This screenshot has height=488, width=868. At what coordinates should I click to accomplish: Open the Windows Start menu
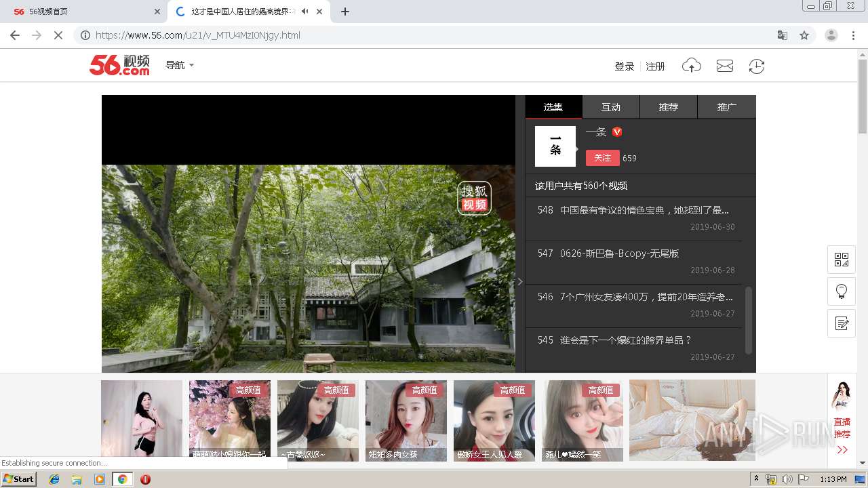(x=18, y=479)
